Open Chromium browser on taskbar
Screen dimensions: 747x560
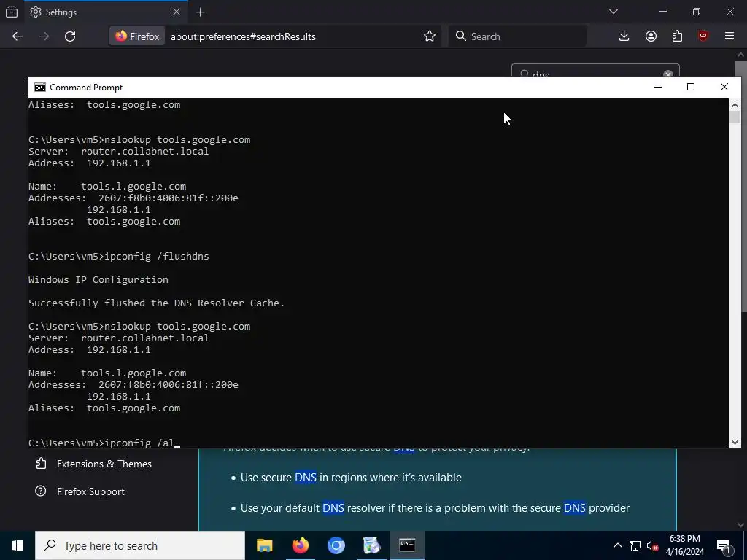coord(336,545)
